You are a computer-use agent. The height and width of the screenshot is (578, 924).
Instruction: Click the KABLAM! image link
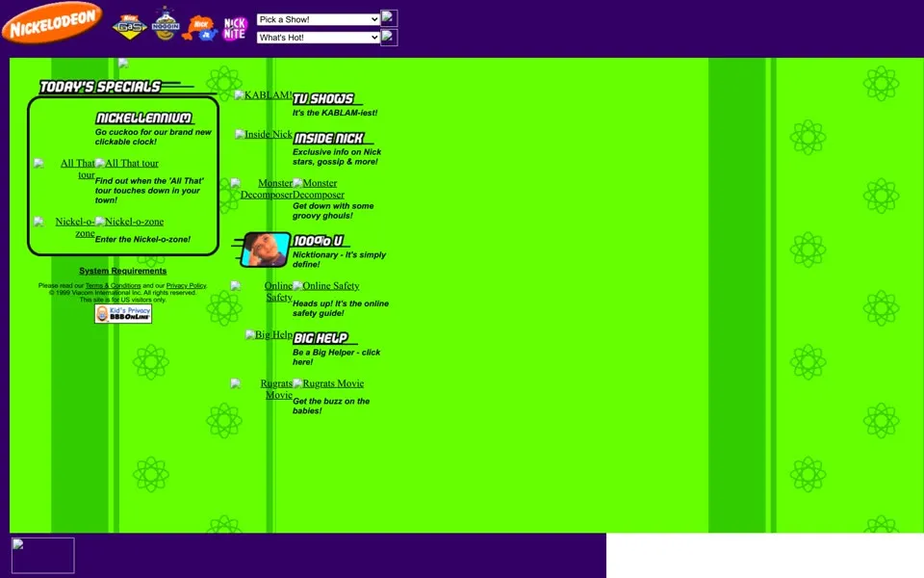pos(263,95)
